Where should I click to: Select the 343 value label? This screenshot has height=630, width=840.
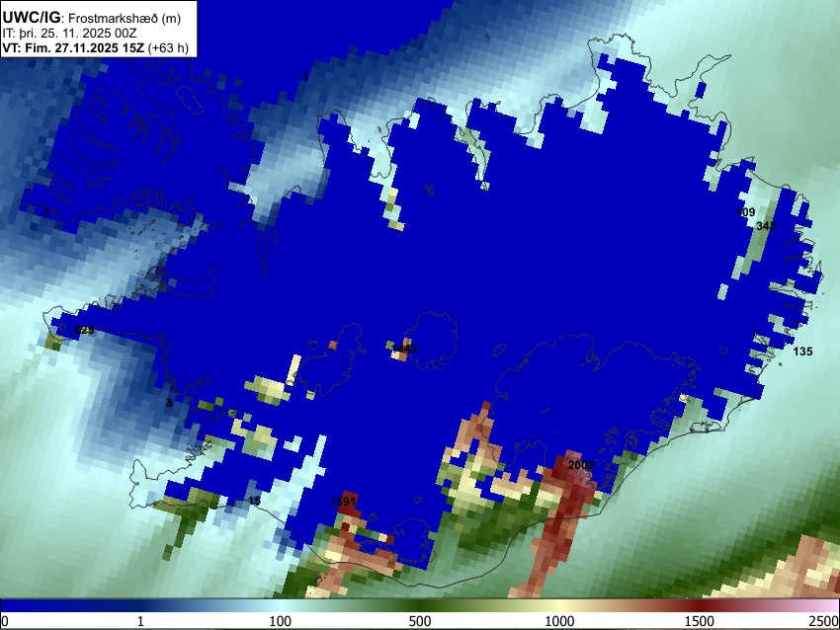[766, 226]
